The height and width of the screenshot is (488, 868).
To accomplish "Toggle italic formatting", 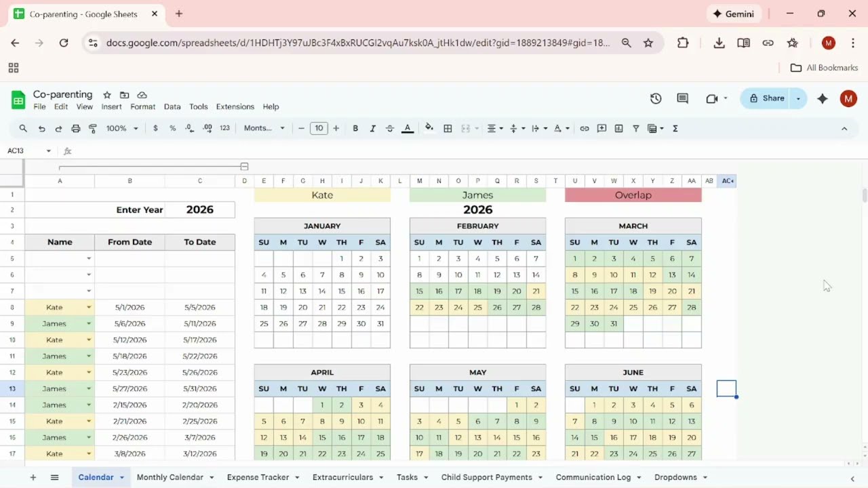I will (x=372, y=128).
